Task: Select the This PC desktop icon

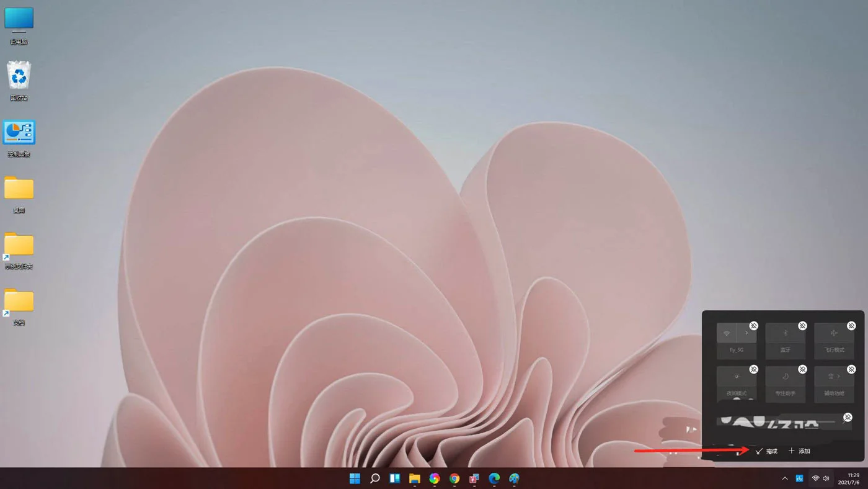Action: pyautogui.click(x=19, y=20)
